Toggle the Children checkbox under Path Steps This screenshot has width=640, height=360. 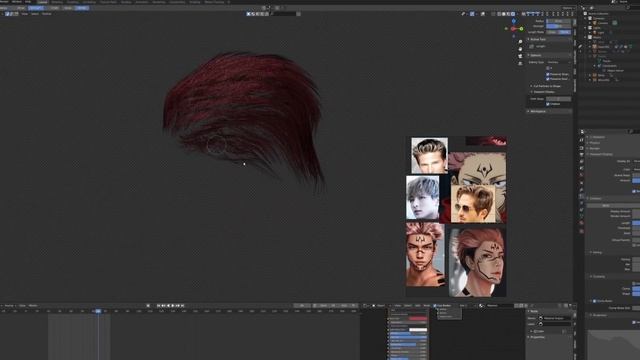547,104
